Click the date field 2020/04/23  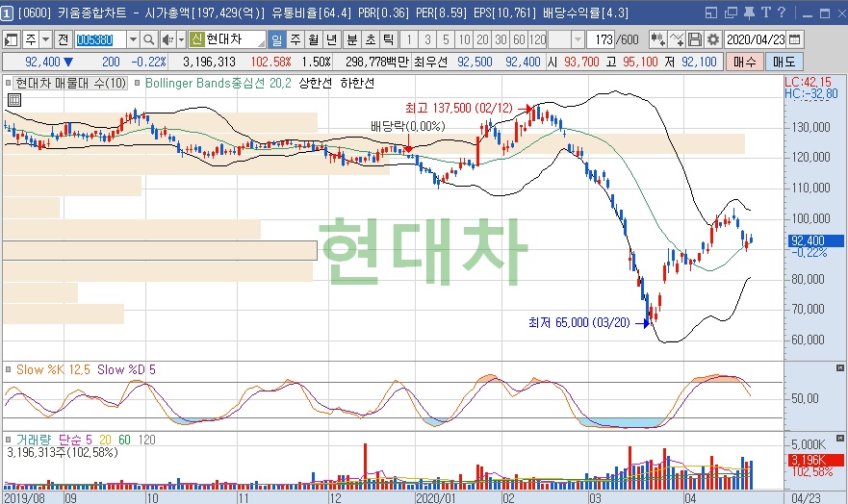[756, 39]
